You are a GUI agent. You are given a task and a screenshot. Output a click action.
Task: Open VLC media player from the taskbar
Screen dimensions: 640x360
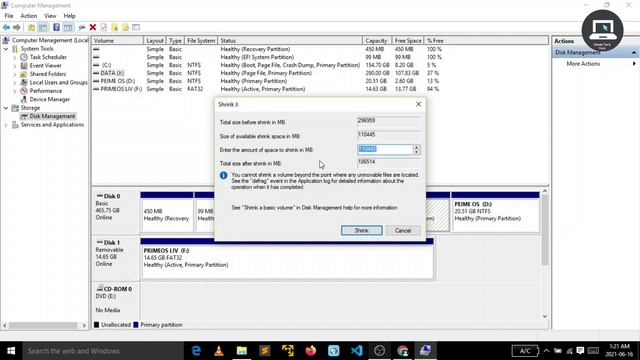click(219, 351)
